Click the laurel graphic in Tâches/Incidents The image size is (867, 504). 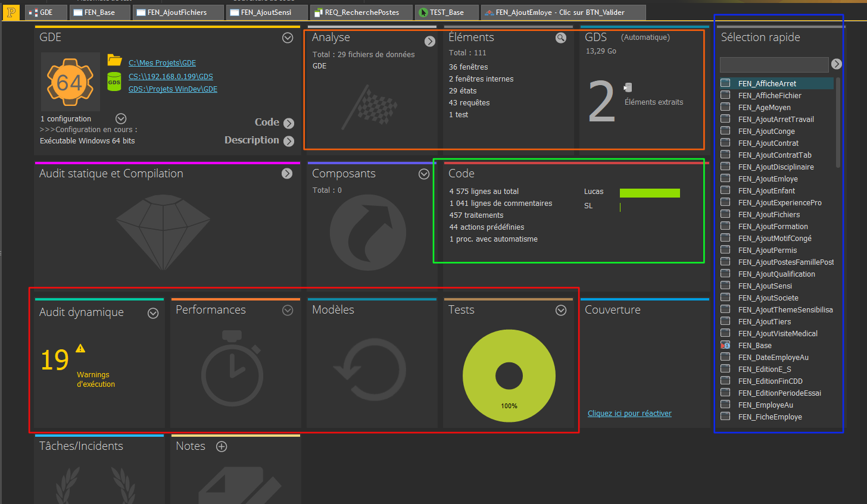point(96,485)
